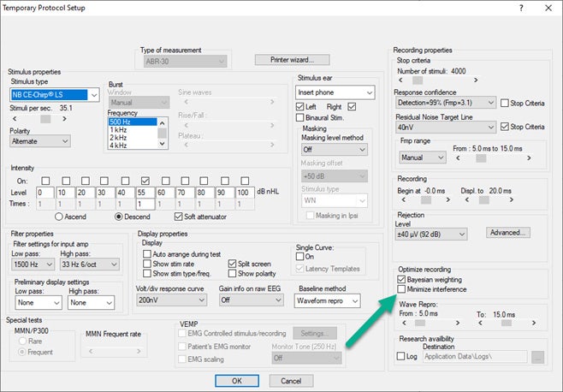Decrease Number of stimuli with left arrow
This screenshot has height=392, width=563.
click(400, 80)
